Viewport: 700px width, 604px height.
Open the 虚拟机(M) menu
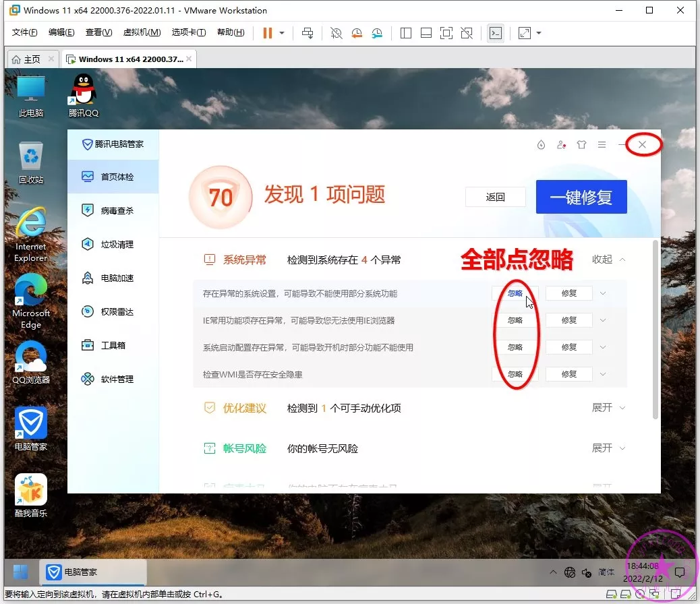pos(142,33)
